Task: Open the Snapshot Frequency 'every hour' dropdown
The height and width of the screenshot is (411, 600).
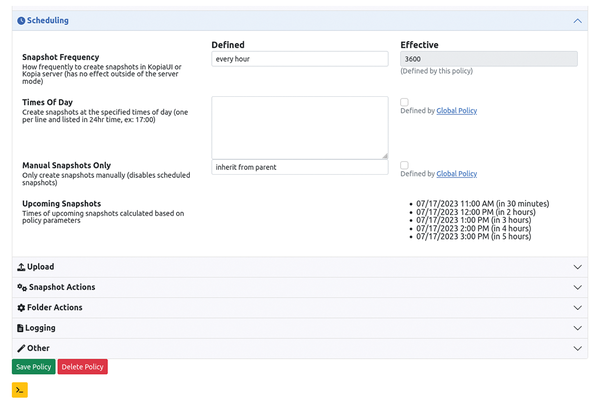Action: coord(300,59)
